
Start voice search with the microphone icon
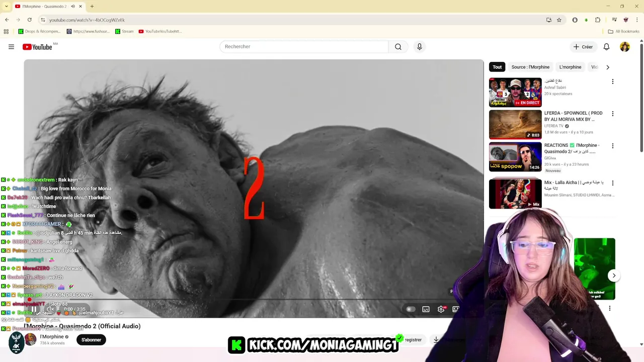(x=420, y=47)
